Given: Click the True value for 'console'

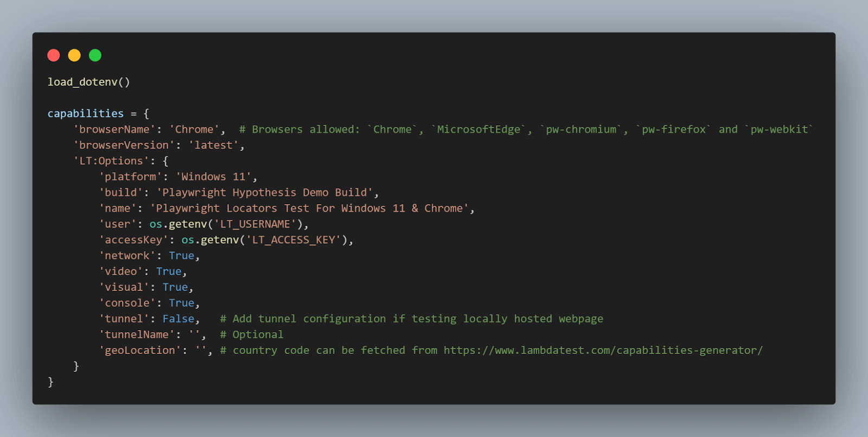Looking at the screenshot, I should (181, 303).
